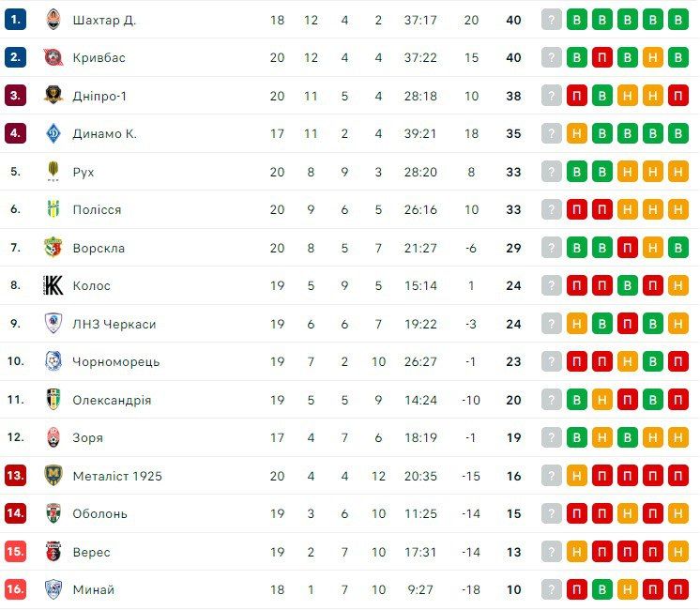Click the grey question-mark badge in Зоря row
This screenshot has height=610, width=700.
point(552,437)
